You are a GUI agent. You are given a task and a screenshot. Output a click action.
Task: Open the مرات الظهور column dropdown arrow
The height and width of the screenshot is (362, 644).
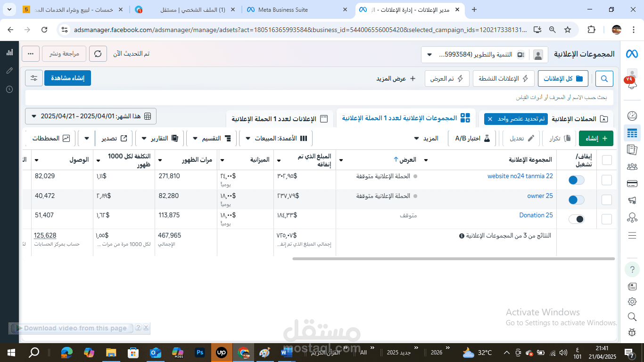tap(160, 160)
